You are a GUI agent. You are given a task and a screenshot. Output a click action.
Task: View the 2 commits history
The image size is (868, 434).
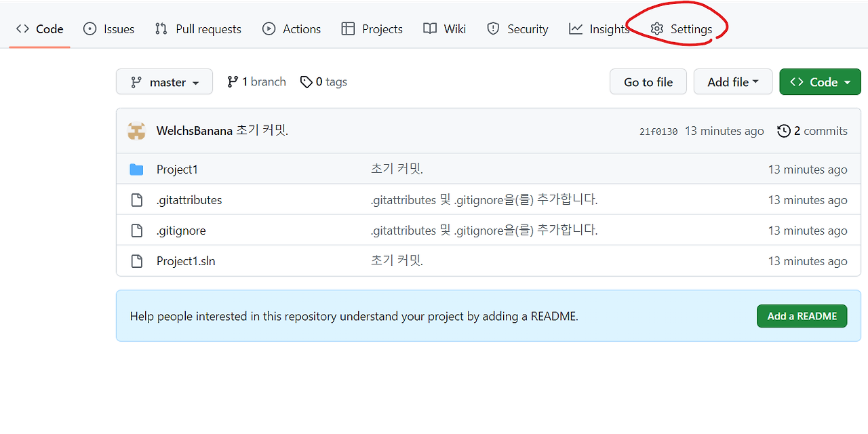tap(812, 131)
